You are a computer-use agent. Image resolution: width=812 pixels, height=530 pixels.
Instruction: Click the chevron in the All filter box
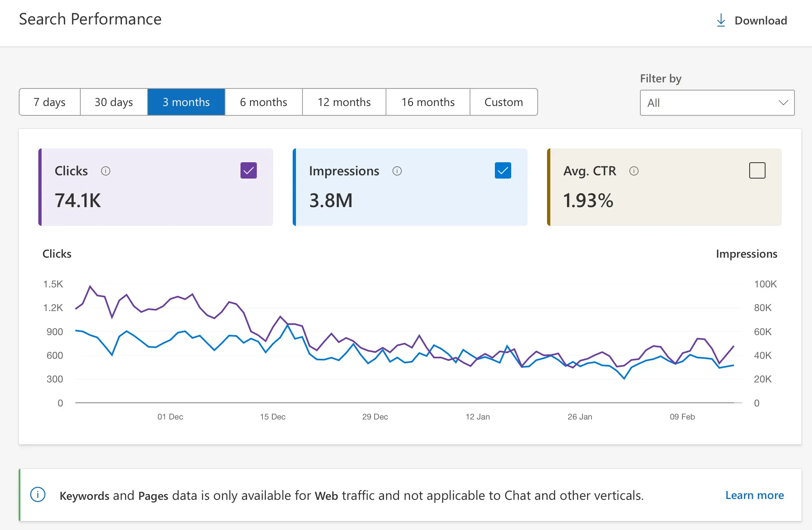pos(783,103)
